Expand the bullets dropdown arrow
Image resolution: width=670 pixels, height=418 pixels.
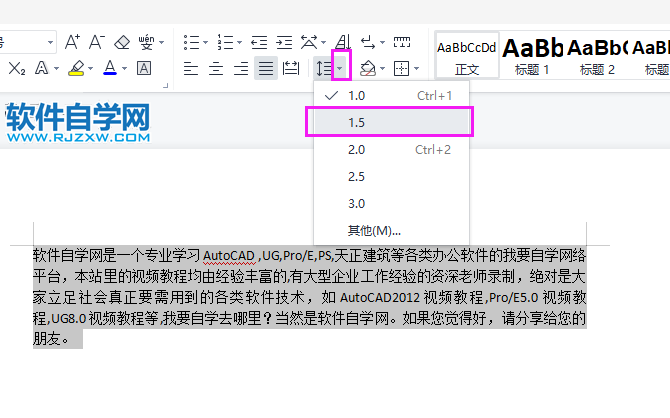tap(205, 42)
